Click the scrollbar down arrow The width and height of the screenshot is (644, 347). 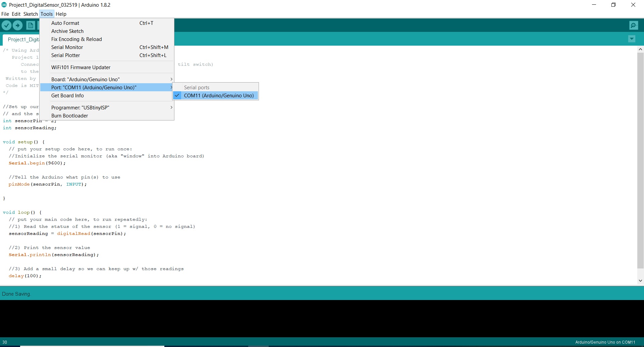tap(640, 280)
